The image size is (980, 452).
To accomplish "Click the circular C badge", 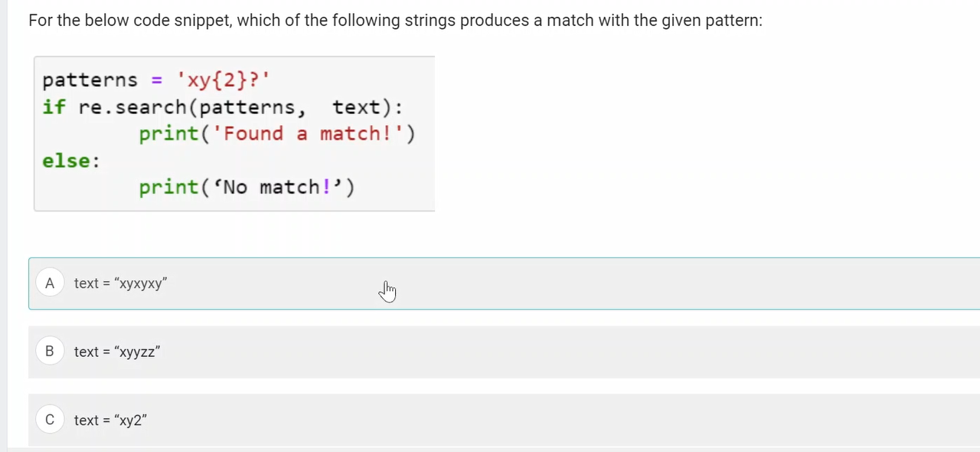I will click(x=49, y=420).
